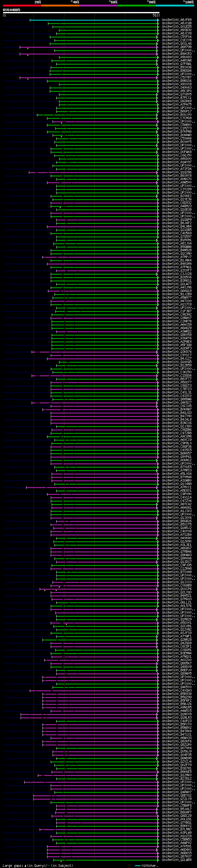Click the UniRef100_A5C3P0 label
Screen dimensions: 197x868
pyautogui.click(x=177, y=91)
